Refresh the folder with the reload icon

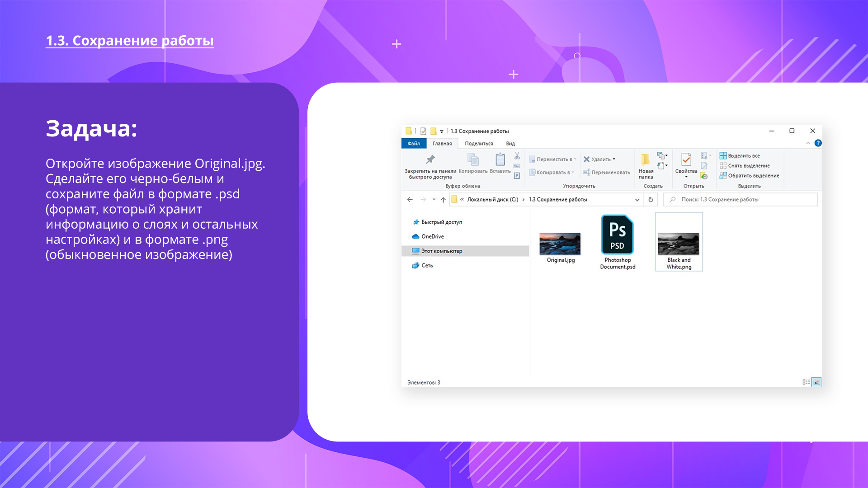pyautogui.click(x=651, y=200)
